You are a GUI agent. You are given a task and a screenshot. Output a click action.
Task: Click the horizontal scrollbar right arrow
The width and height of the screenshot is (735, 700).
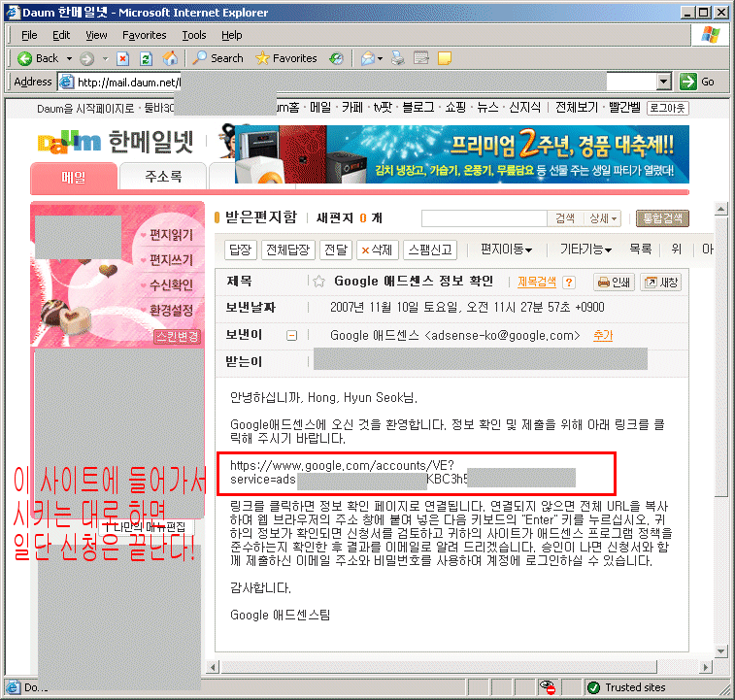706,667
